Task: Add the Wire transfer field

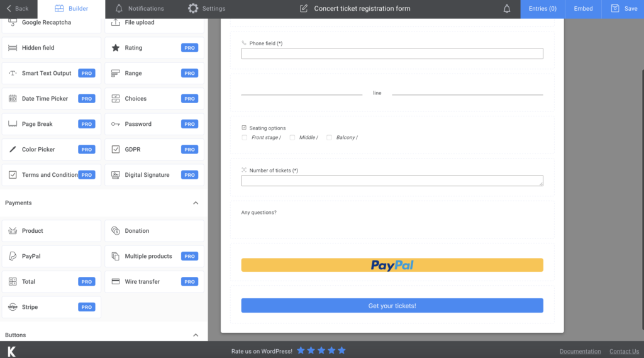Action: pos(155,282)
